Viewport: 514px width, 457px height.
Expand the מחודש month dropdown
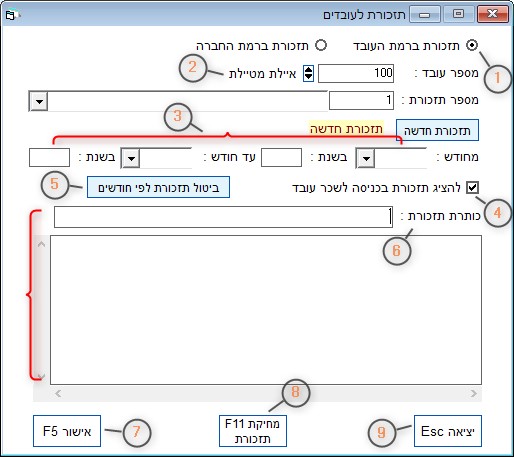(366, 158)
